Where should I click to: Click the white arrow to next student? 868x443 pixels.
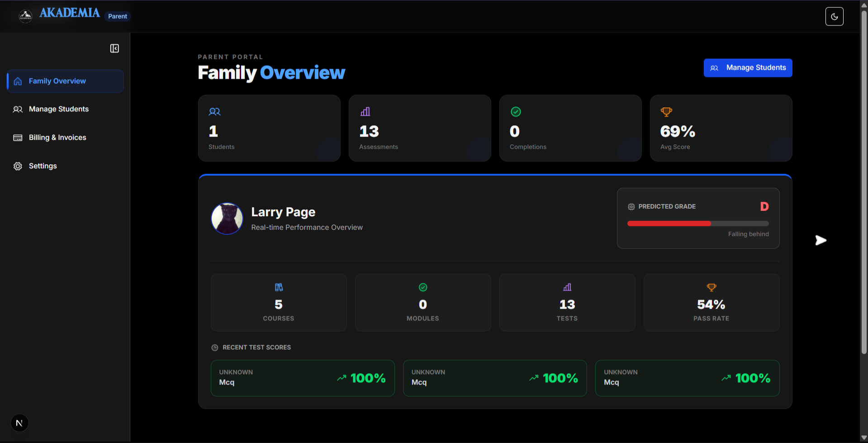(821, 240)
